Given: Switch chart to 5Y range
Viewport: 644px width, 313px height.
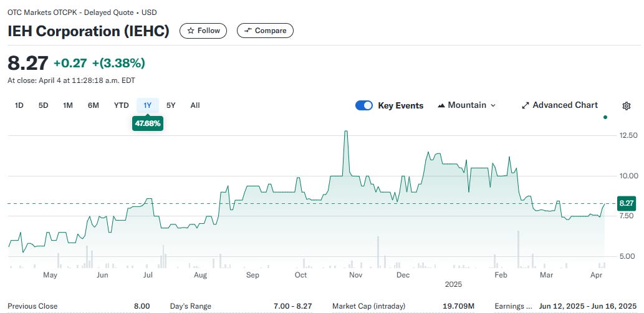Looking at the screenshot, I should tap(171, 105).
